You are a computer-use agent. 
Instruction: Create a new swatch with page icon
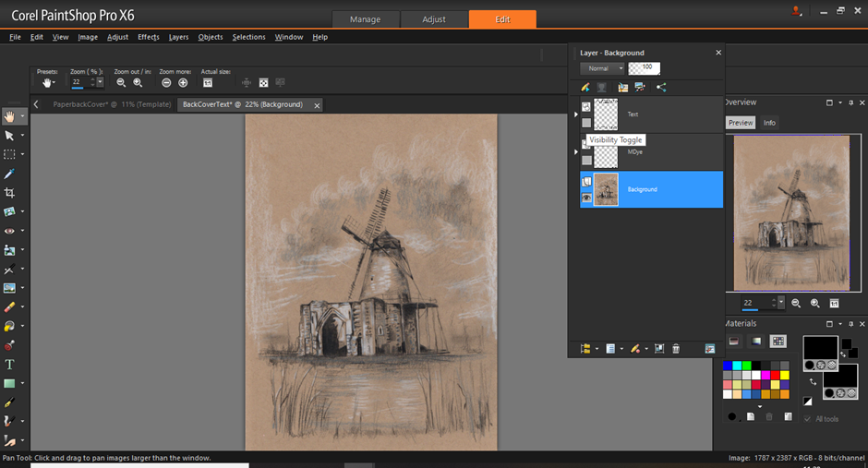[x=751, y=416]
